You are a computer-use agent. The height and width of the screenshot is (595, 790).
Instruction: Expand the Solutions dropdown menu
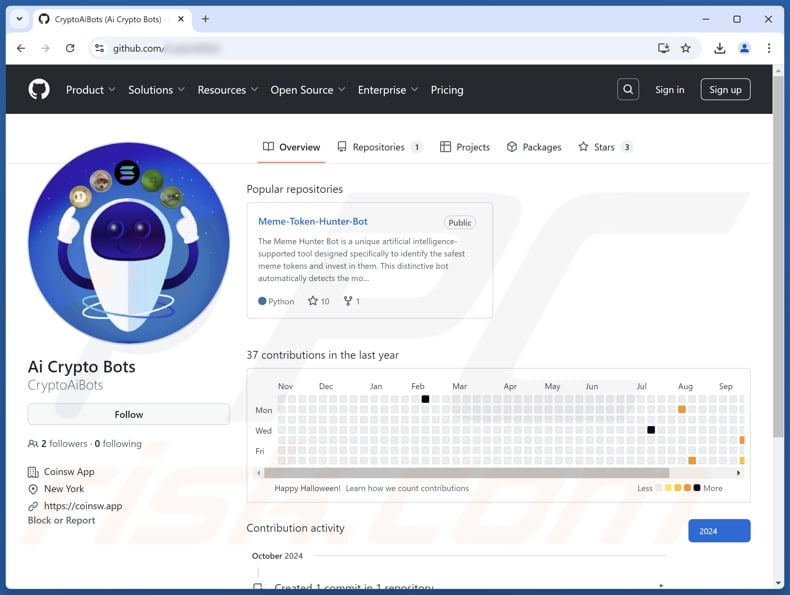[x=156, y=90]
